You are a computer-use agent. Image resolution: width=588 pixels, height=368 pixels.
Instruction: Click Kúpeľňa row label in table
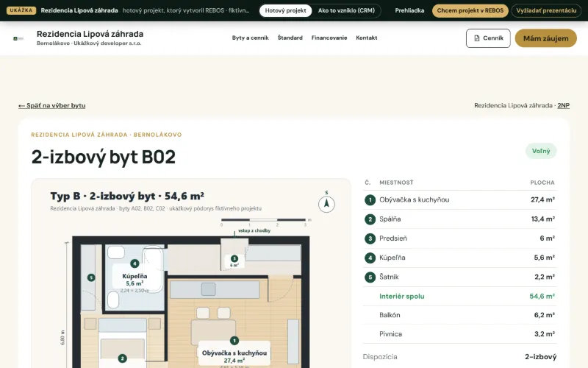pyautogui.click(x=392, y=258)
